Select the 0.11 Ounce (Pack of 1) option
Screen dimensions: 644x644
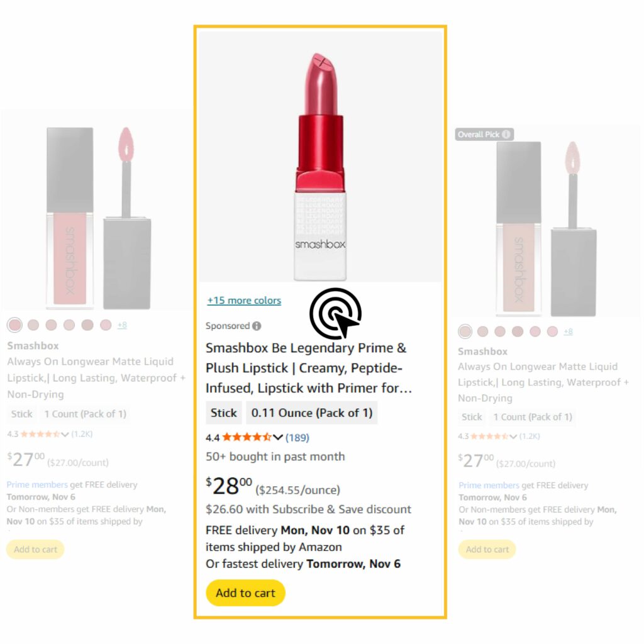312,413
